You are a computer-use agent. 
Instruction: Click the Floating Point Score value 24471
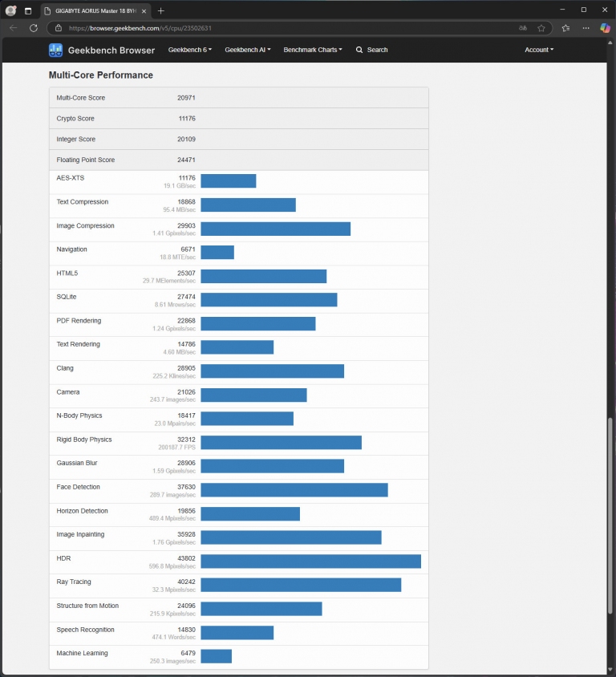tap(186, 160)
